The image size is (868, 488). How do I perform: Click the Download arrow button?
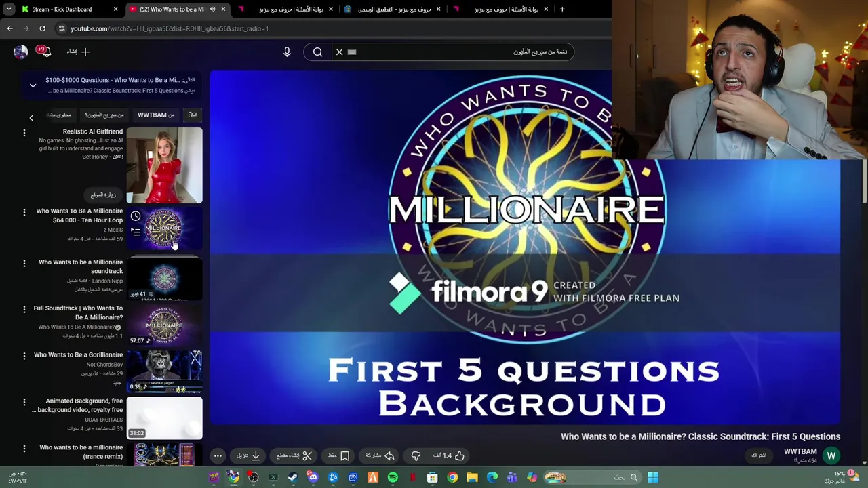coord(248,455)
